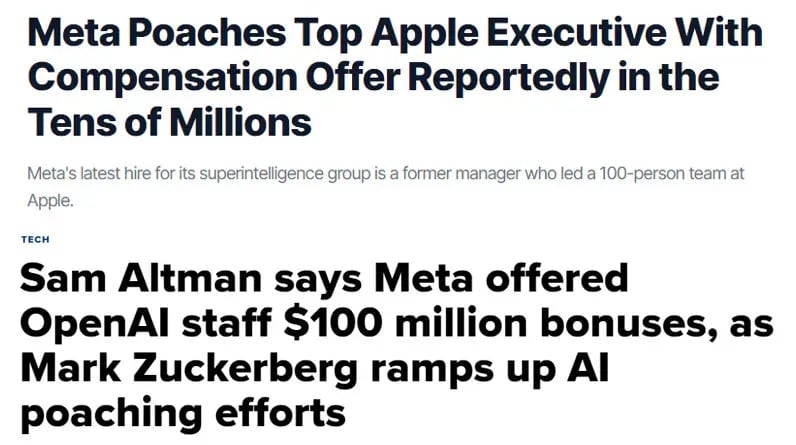The width and height of the screenshot is (796, 445).
Task: Click the 'poaching efforts' headline line
Action: pyautogui.click(x=183, y=414)
